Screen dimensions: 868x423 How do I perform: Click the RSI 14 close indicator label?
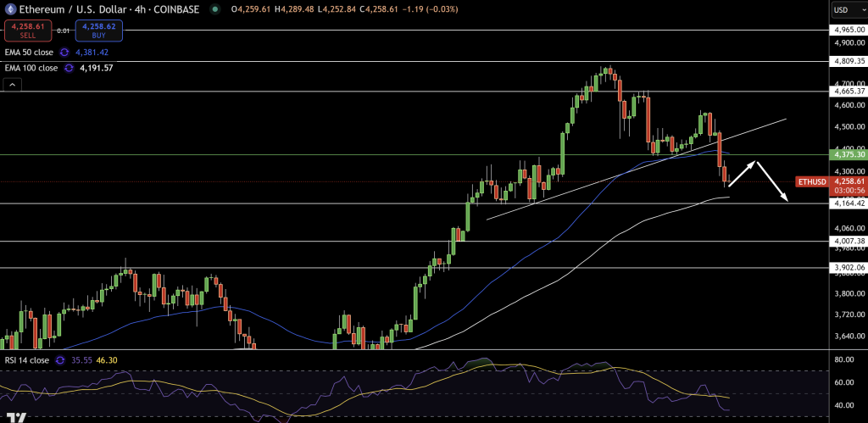(26, 360)
